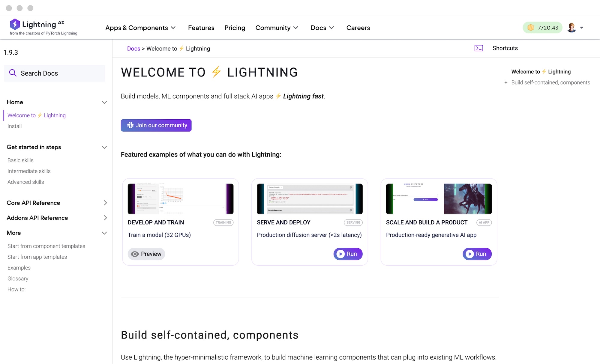Open the account dropdown caret
This screenshot has width=600, height=364.
click(582, 28)
